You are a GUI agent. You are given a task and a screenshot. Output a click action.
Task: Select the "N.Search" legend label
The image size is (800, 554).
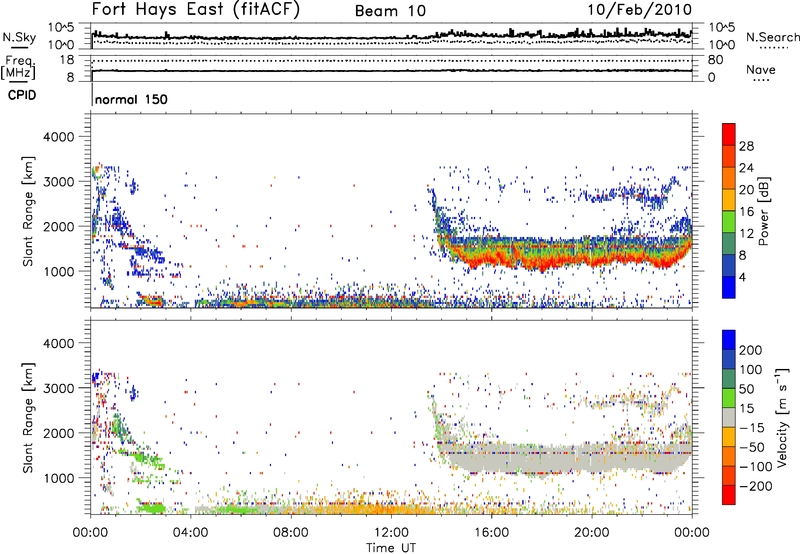pos(773,37)
